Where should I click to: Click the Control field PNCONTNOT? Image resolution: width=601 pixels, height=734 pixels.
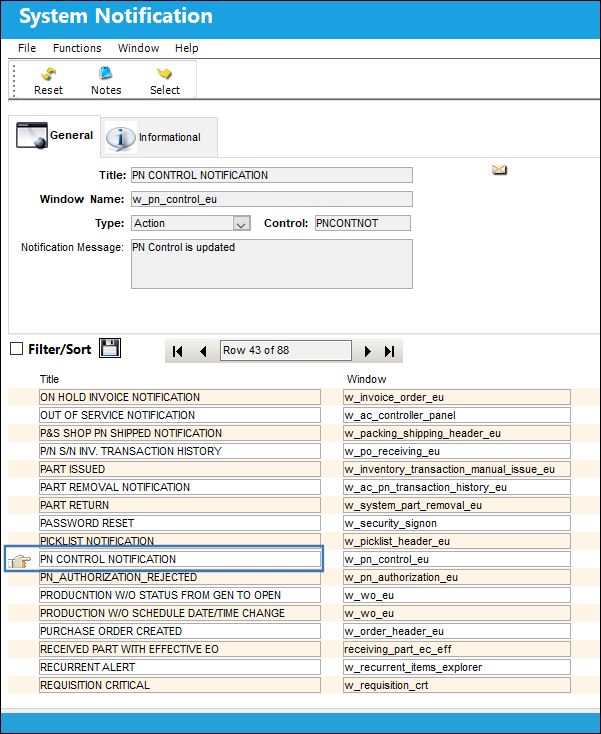(x=363, y=223)
